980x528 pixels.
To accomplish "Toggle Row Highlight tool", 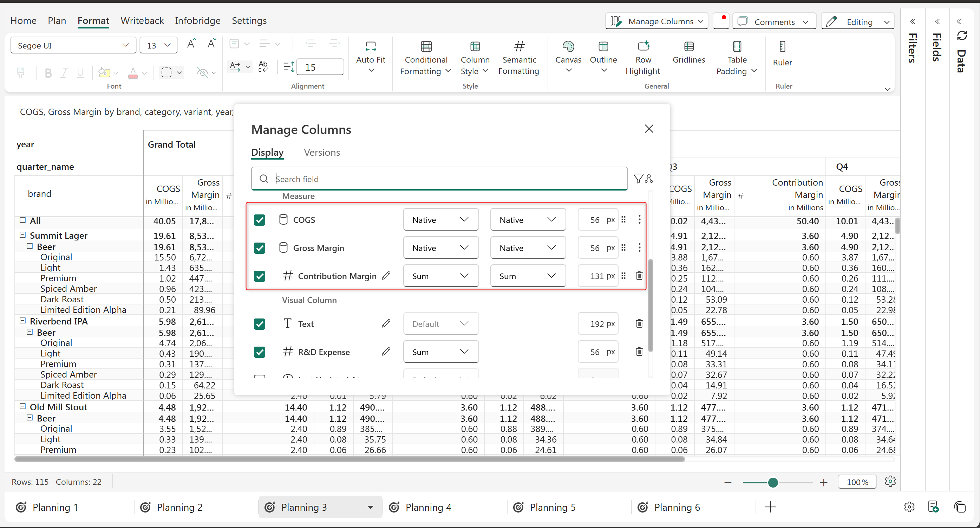I will [x=643, y=46].
